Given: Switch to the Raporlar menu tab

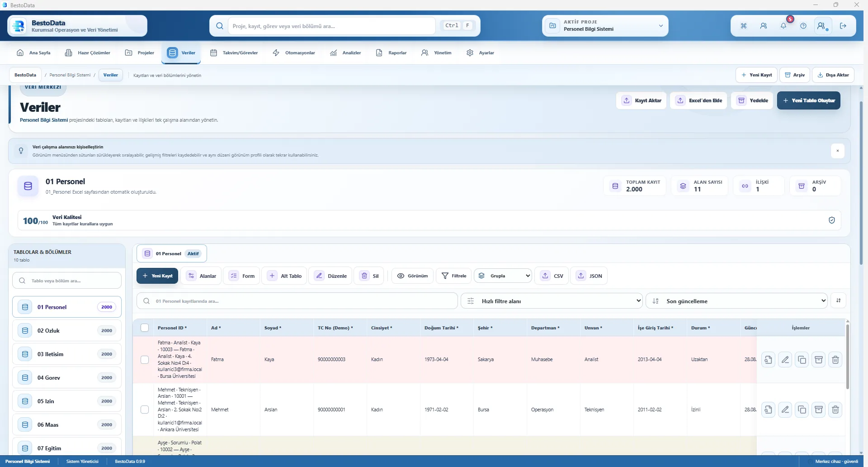Looking at the screenshot, I should pos(392,53).
